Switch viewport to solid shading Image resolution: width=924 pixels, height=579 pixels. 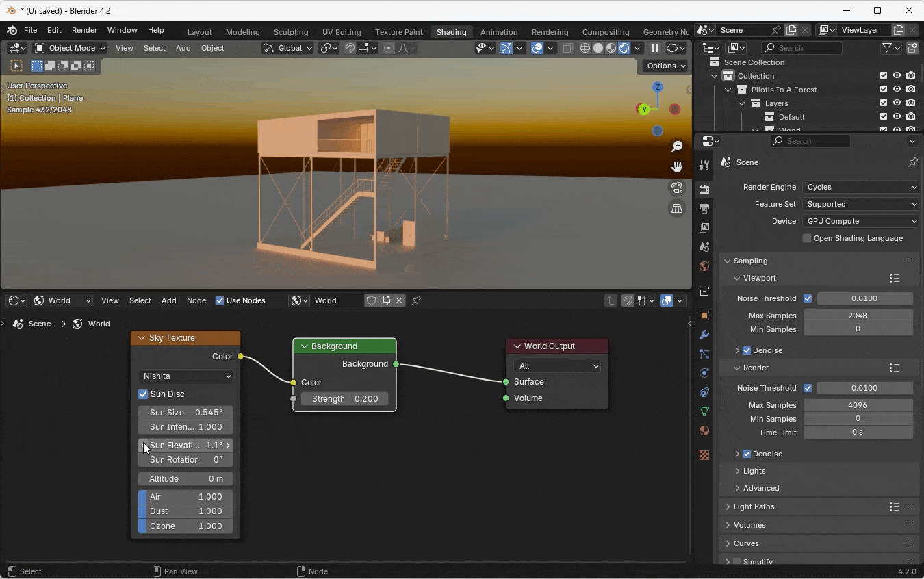[598, 48]
